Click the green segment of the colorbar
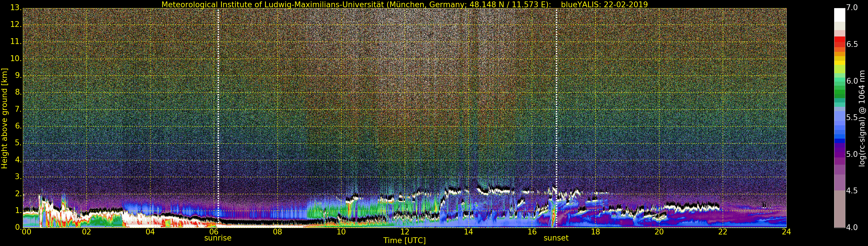This screenshot has width=868, height=246. (839, 92)
